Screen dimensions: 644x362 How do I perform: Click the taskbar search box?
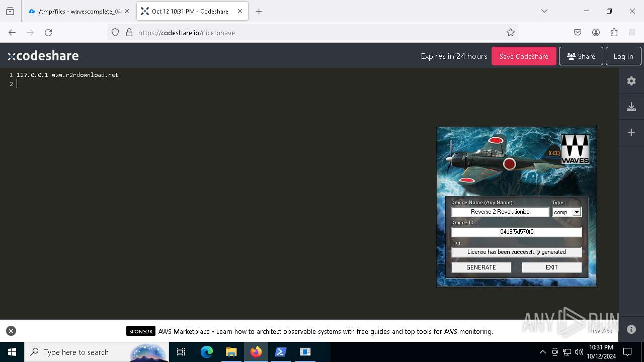coord(96,352)
